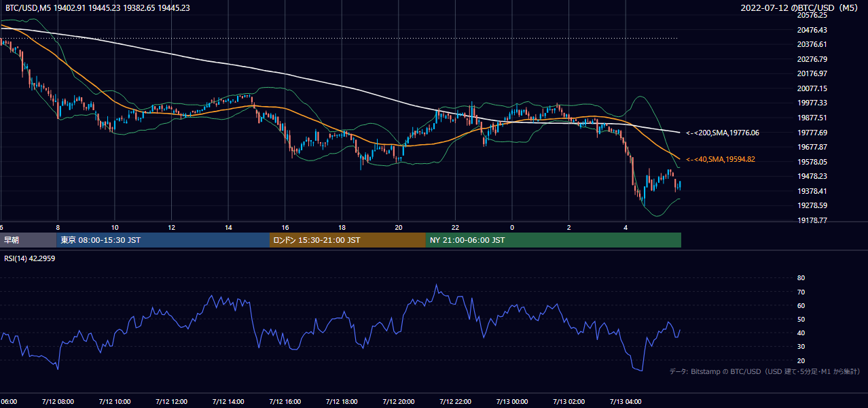Click the 早朝 session bar
The image size is (868, 408).
point(28,240)
